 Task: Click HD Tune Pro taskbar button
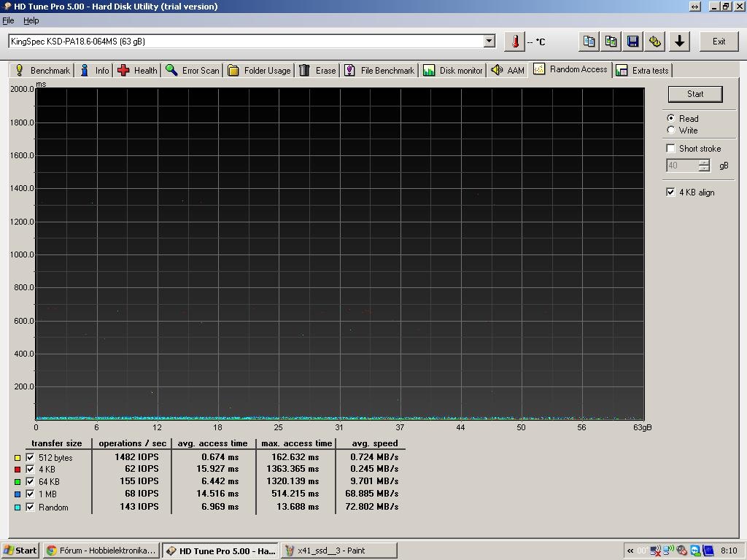coord(220,551)
